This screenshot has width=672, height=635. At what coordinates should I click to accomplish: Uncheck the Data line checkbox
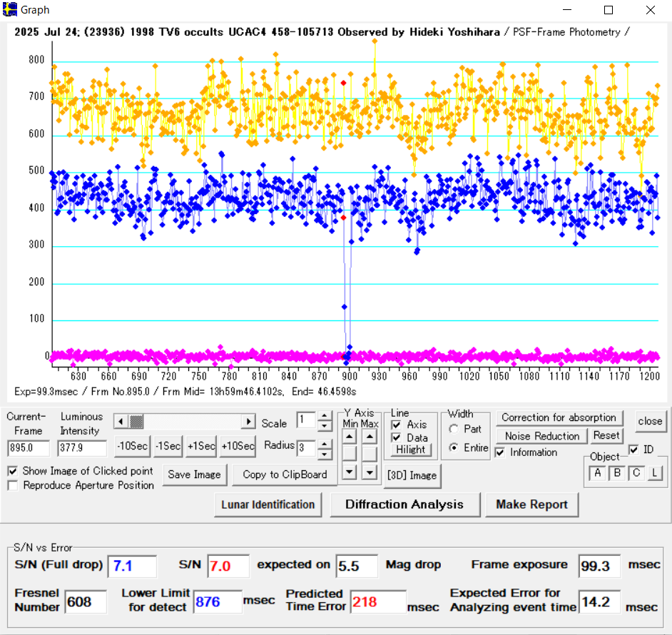tap(397, 437)
